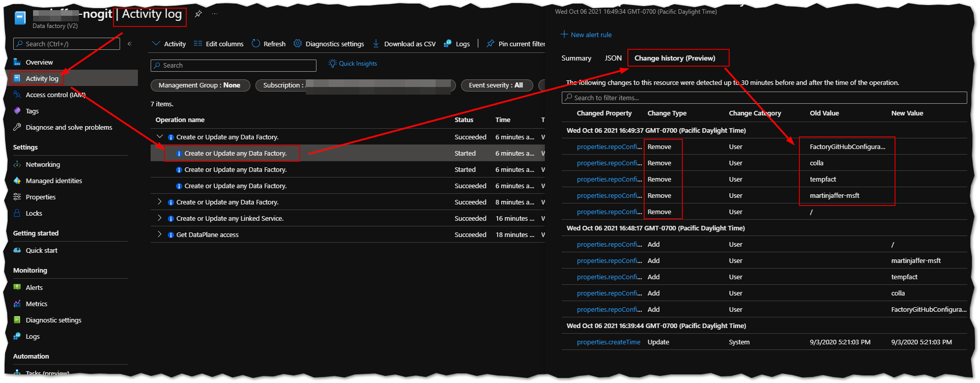The width and height of the screenshot is (980, 383).
Task: Collapse the first Create or Update Data Factory group
Action: coord(160,137)
